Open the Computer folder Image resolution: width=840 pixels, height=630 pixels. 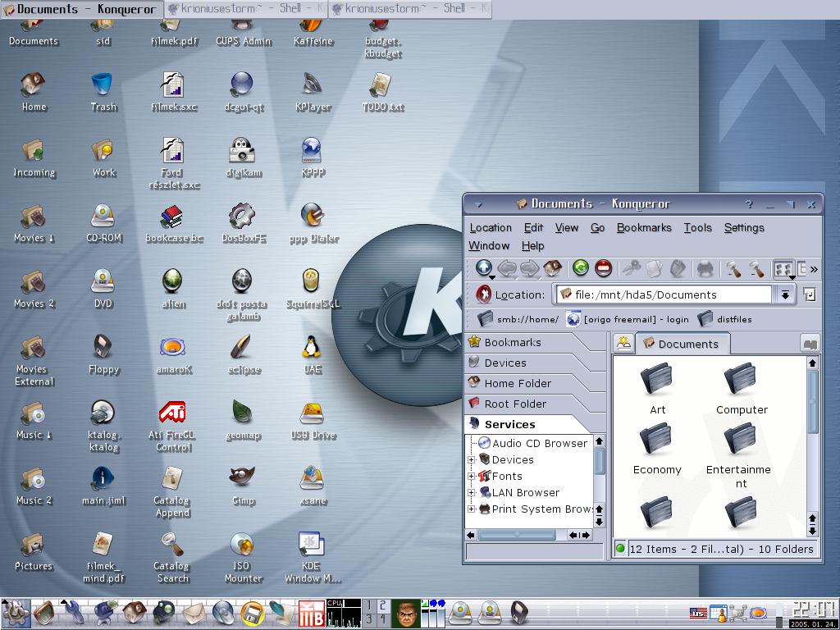pyautogui.click(x=742, y=388)
